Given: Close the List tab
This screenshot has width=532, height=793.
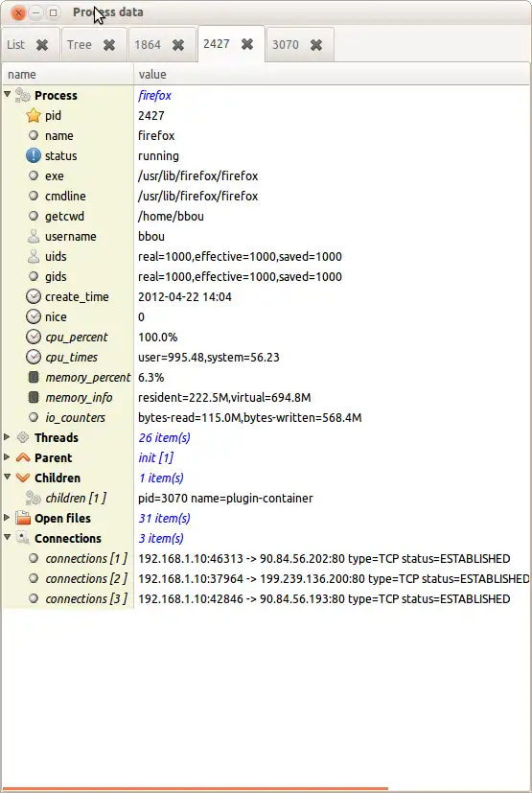Looking at the screenshot, I should click(42, 45).
